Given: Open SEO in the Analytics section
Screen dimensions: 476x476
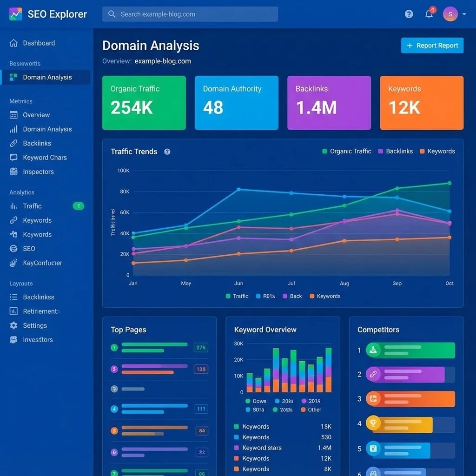Looking at the screenshot, I should pyautogui.click(x=29, y=249).
